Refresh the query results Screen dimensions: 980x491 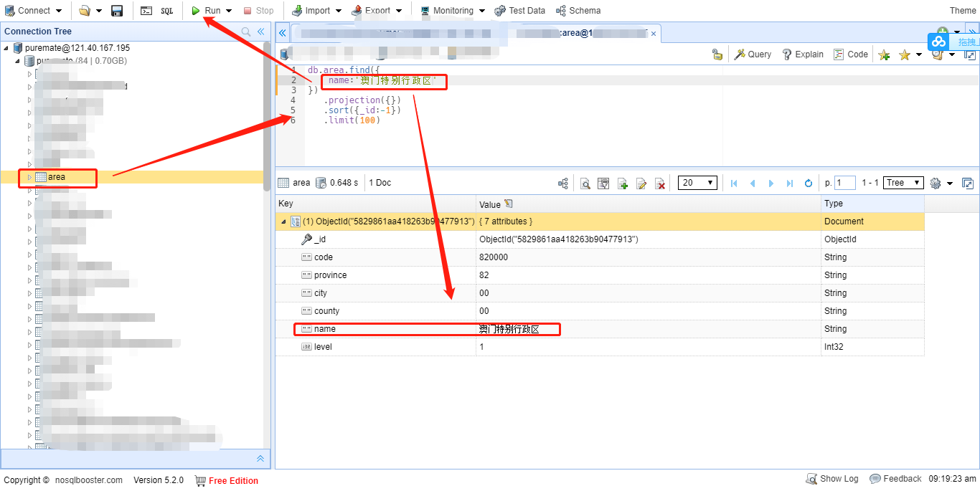coord(809,183)
